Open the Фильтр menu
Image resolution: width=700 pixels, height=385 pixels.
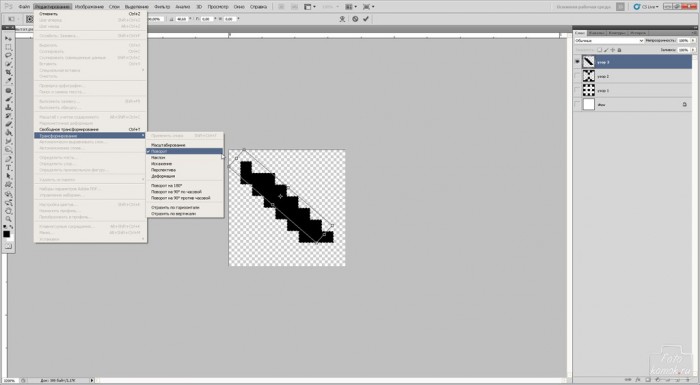point(162,7)
